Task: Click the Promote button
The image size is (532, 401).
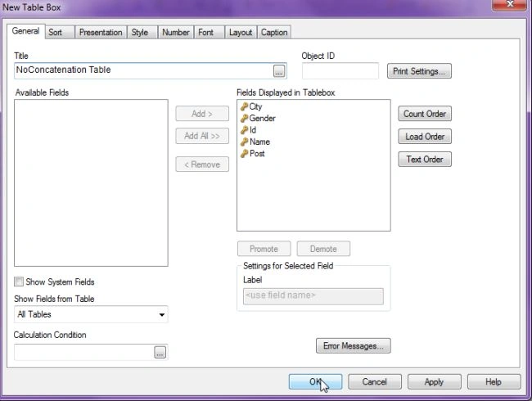Action: coord(264,249)
